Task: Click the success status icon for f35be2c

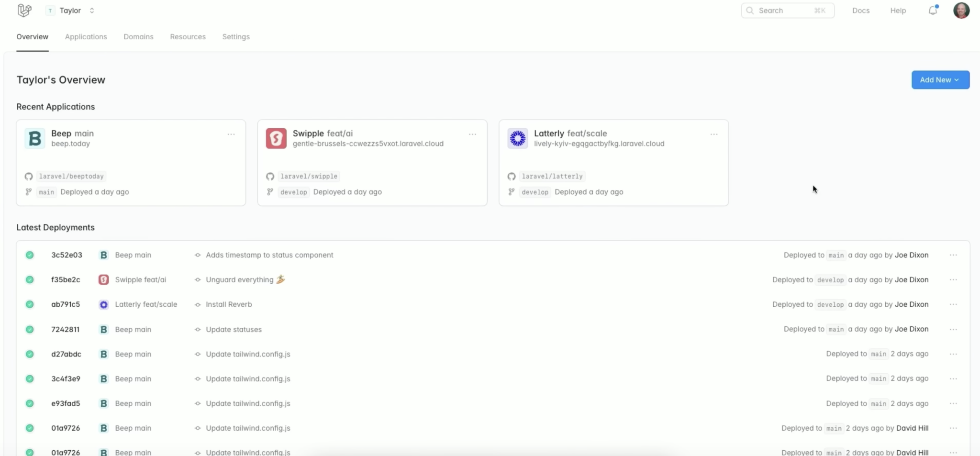Action: (30, 279)
